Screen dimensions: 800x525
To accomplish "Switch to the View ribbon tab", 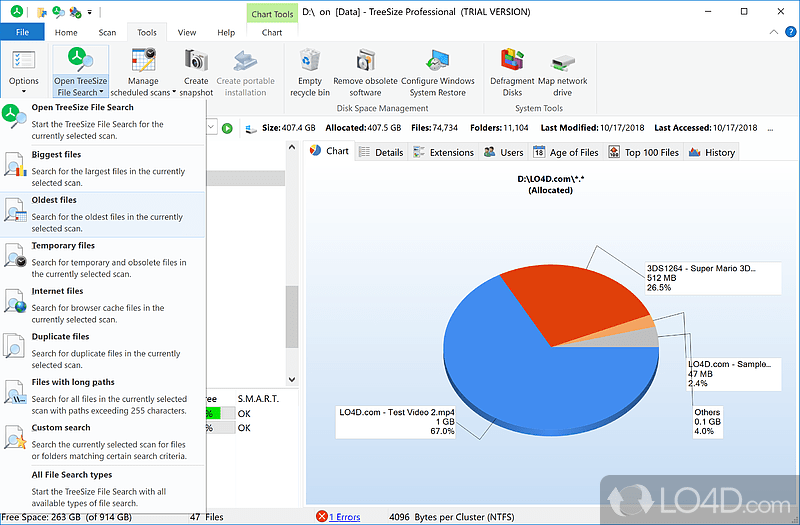I will click(x=187, y=32).
